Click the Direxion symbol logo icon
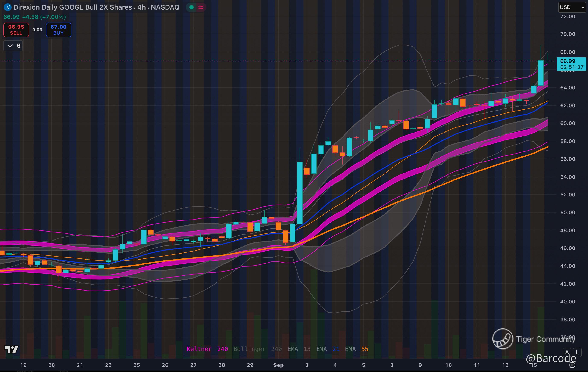588x372 pixels. 7,7
